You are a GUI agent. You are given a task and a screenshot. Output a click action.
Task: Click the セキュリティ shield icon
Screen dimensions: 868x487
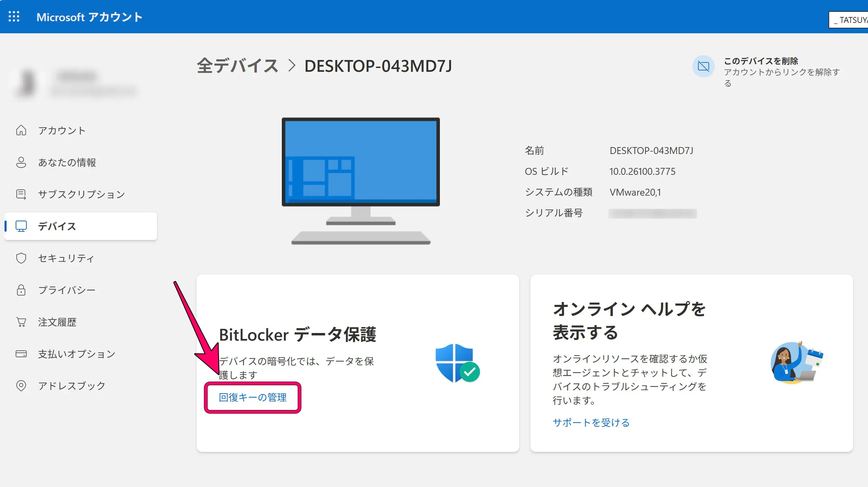coord(21,258)
